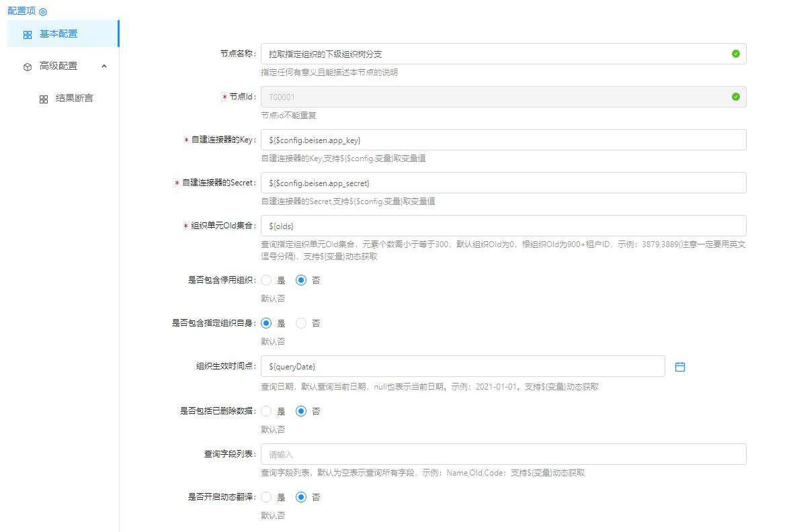
Task: Click the empty 查询字段列表 input field
Action: (503, 454)
